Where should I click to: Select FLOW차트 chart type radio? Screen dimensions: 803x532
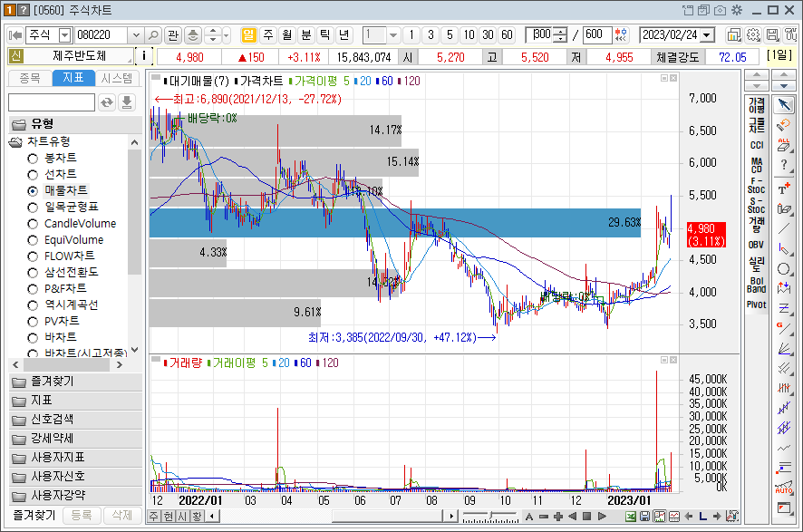[33, 256]
